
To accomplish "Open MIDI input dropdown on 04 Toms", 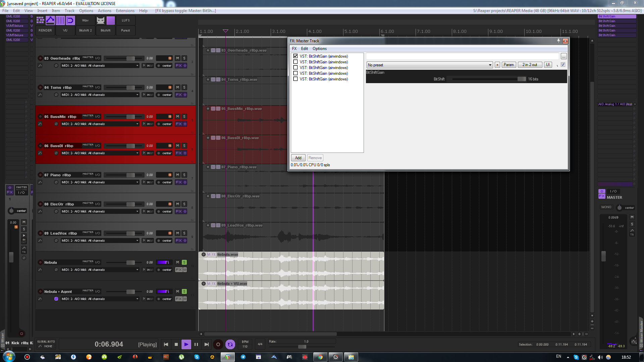I will click(100, 95).
